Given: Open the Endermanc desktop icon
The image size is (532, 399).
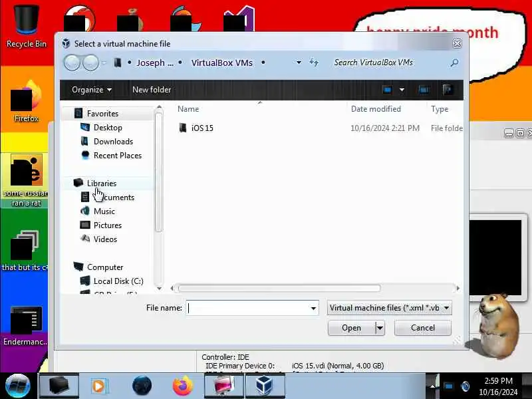Looking at the screenshot, I should coord(26,326).
